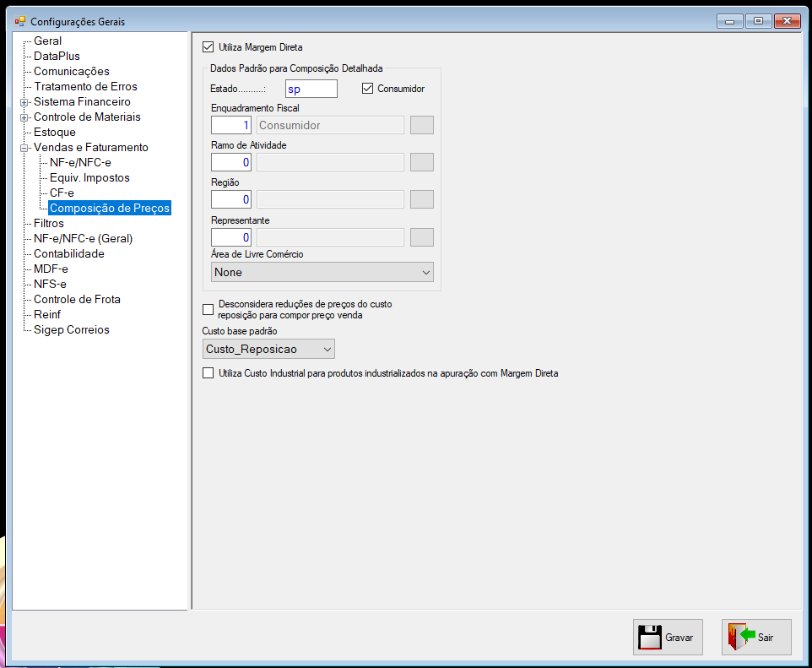
Task: Click the Estado input field
Action: pyautogui.click(x=311, y=89)
